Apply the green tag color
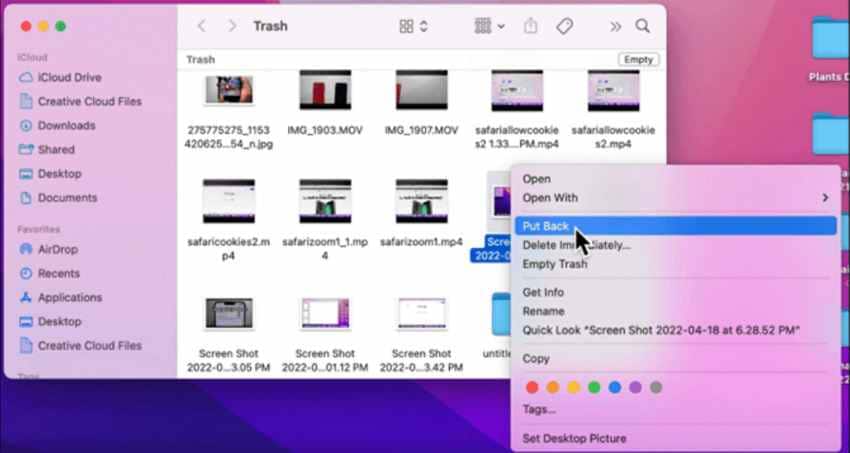This screenshot has width=850, height=453. 594,387
